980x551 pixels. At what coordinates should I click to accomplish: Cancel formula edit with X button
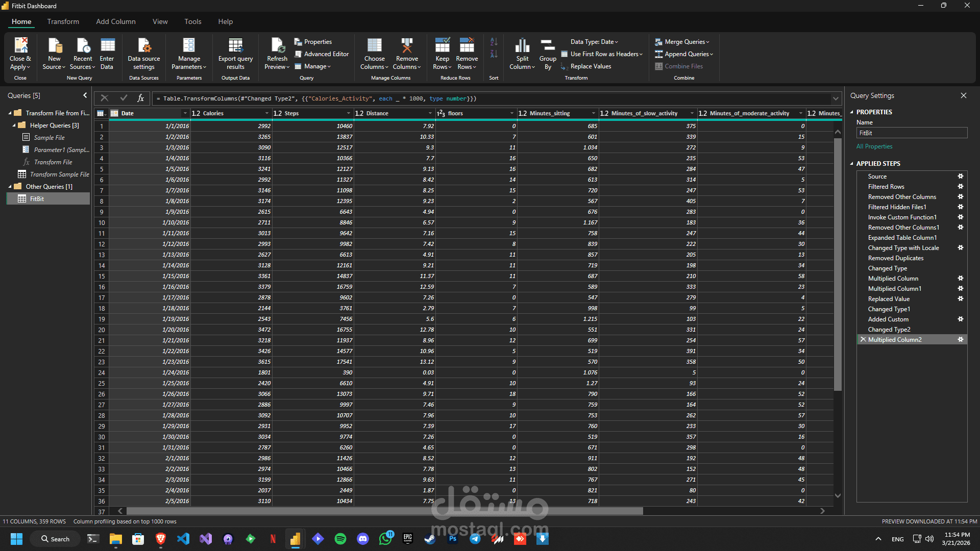point(105,98)
